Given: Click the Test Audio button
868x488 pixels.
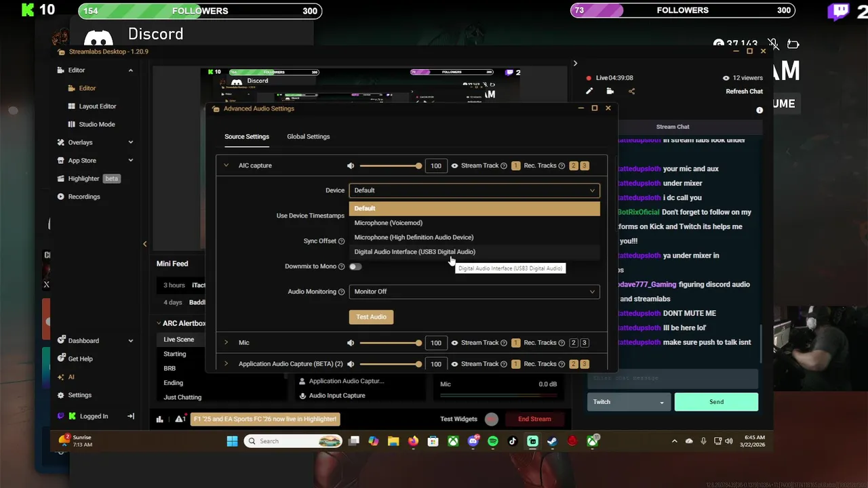Looking at the screenshot, I should (x=371, y=317).
